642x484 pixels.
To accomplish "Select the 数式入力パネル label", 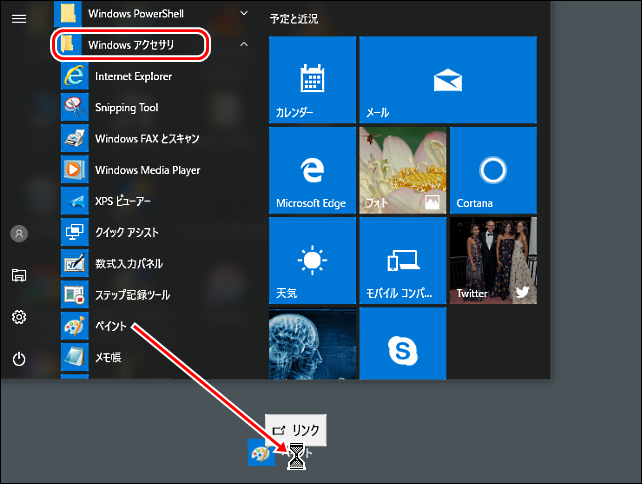I will [129, 263].
